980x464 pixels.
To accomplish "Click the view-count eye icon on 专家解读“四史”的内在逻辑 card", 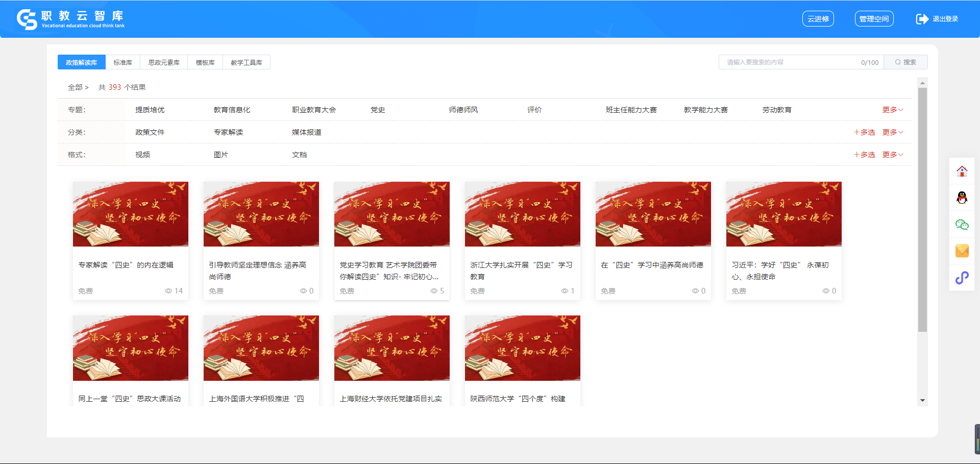I will (x=168, y=291).
